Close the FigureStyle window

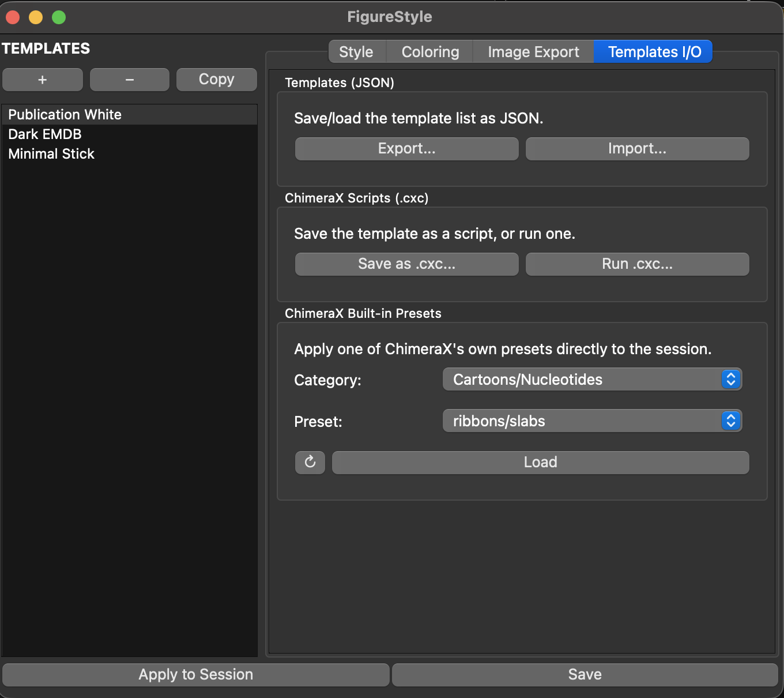[13, 17]
